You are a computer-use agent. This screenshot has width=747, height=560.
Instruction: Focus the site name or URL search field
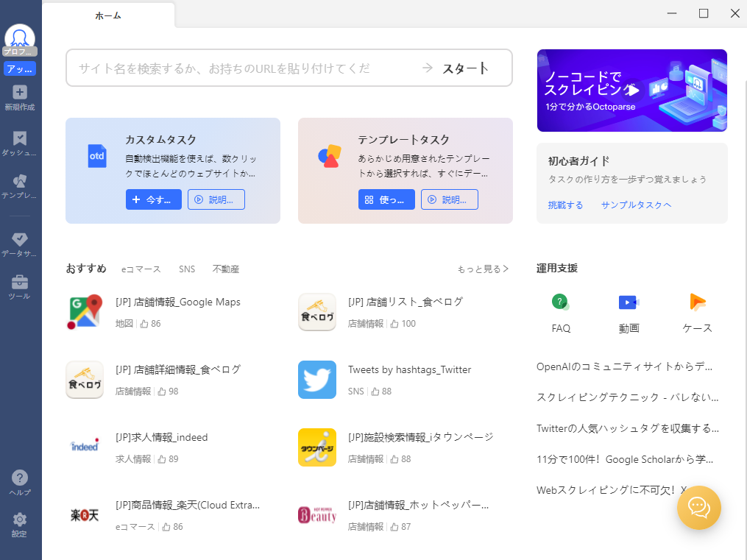coord(243,68)
